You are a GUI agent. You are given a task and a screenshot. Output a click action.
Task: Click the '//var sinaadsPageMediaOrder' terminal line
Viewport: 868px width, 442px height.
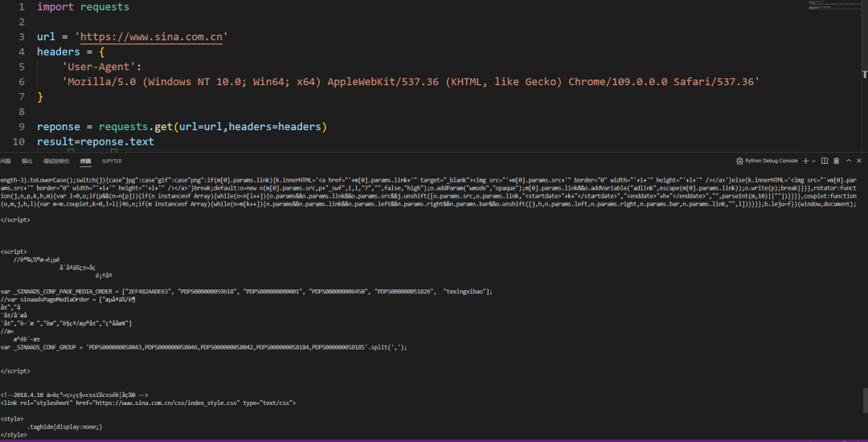click(68, 299)
